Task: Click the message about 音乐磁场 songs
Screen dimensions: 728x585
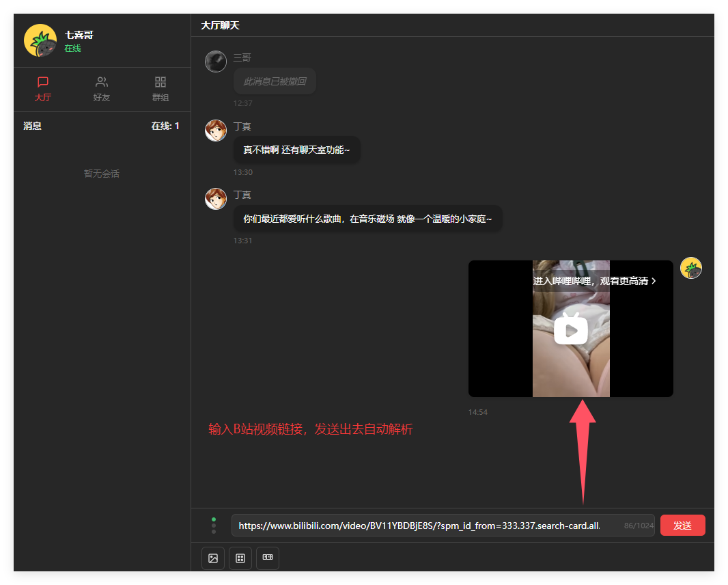Action: [x=367, y=219]
